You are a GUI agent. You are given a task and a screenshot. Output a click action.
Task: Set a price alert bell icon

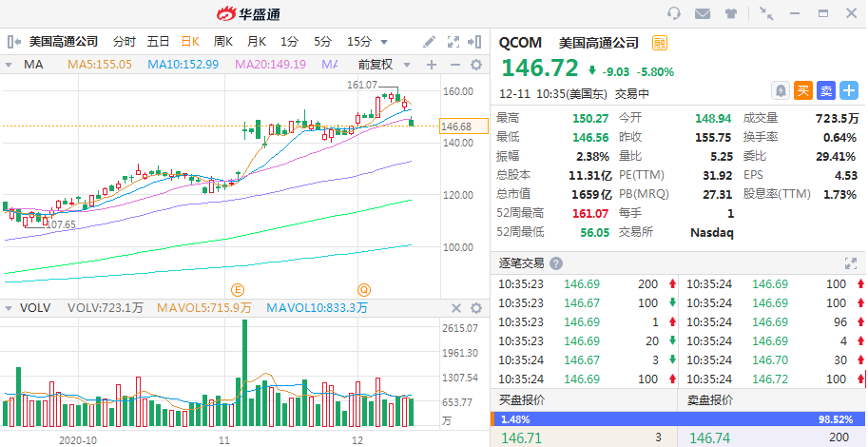point(781,91)
